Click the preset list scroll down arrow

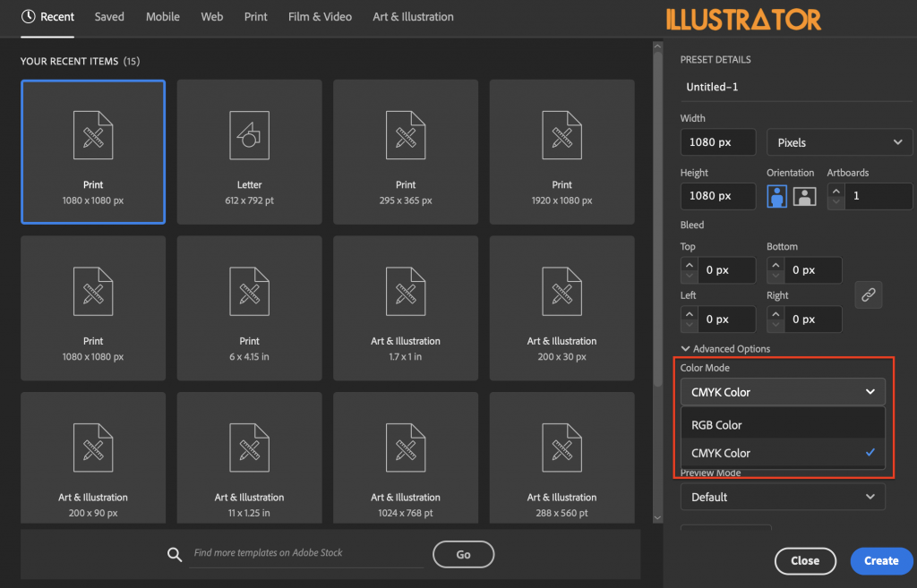coord(657,517)
